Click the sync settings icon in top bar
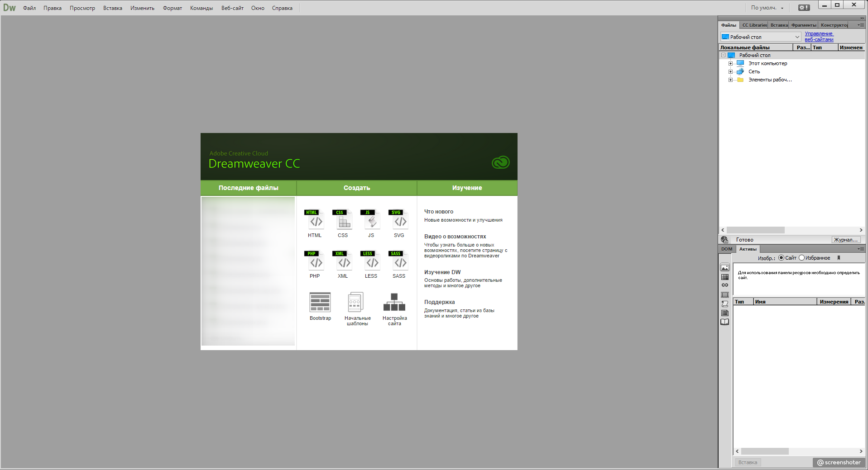The image size is (868, 470). [x=804, y=8]
